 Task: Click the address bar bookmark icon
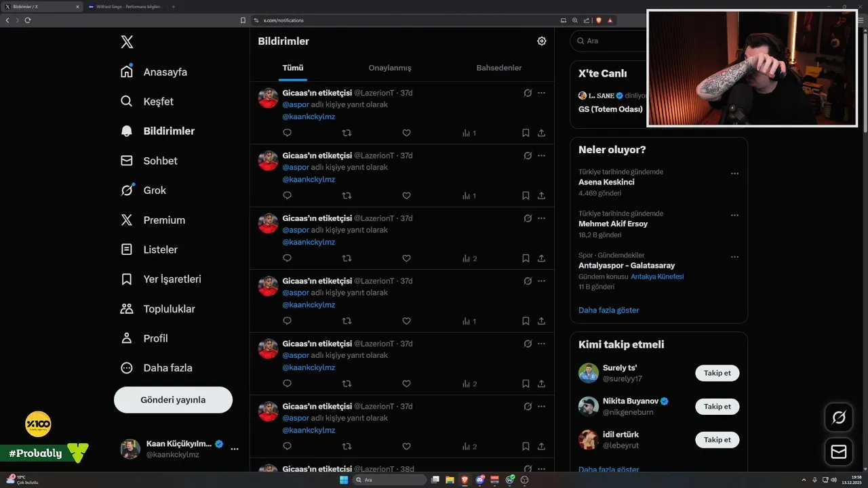coord(243,20)
